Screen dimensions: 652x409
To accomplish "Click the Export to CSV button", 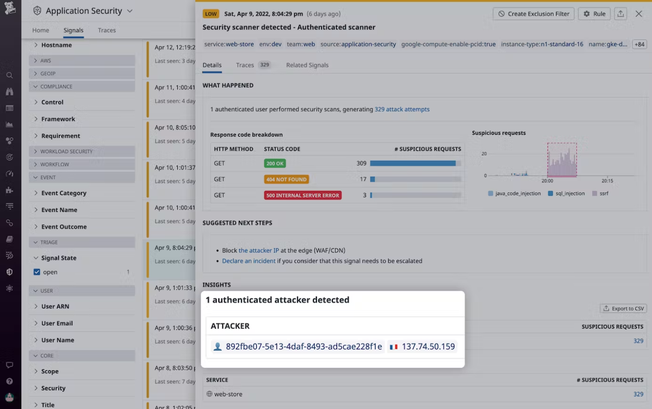I will coord(623,308).
